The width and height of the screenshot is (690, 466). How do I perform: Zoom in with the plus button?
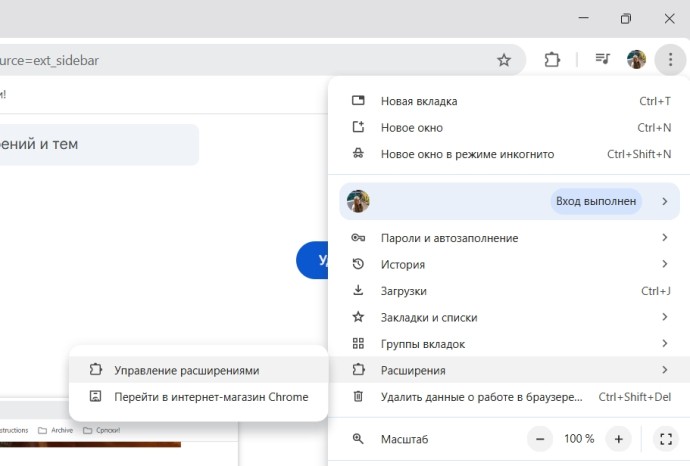coord(619,439)
